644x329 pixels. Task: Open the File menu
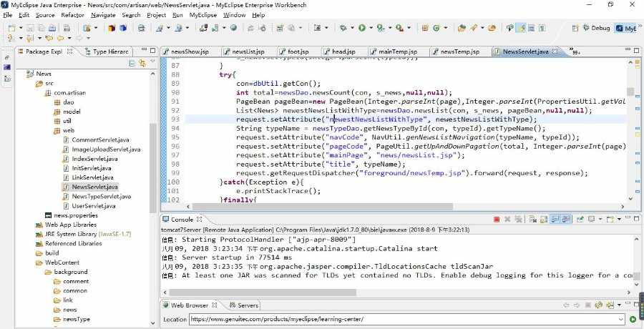click(7, 15)
